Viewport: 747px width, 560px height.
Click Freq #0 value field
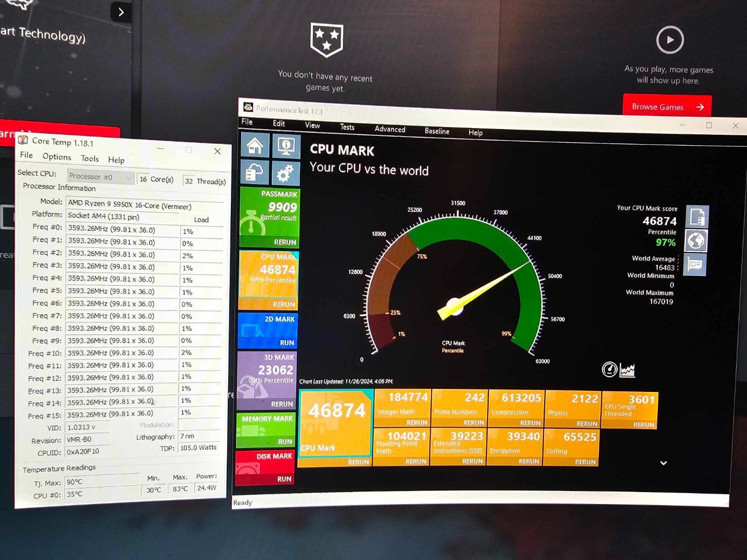(122, 229)
